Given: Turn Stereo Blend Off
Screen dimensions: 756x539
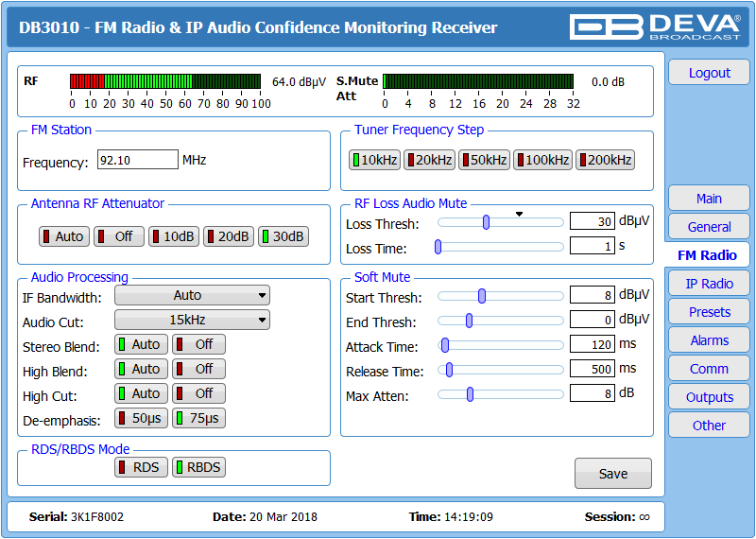Looking at the screenshot, I should pyautogui.click(x=198, y=344).
